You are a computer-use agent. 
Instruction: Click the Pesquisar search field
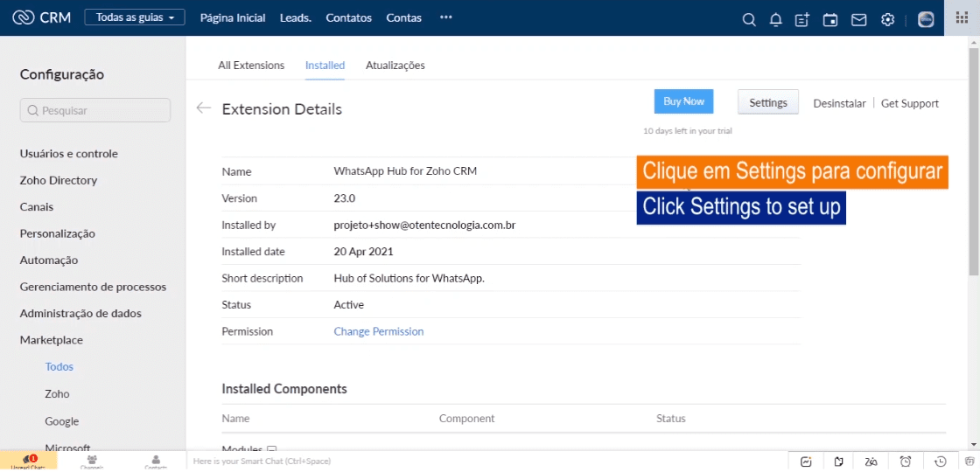[x=95, y=110]
